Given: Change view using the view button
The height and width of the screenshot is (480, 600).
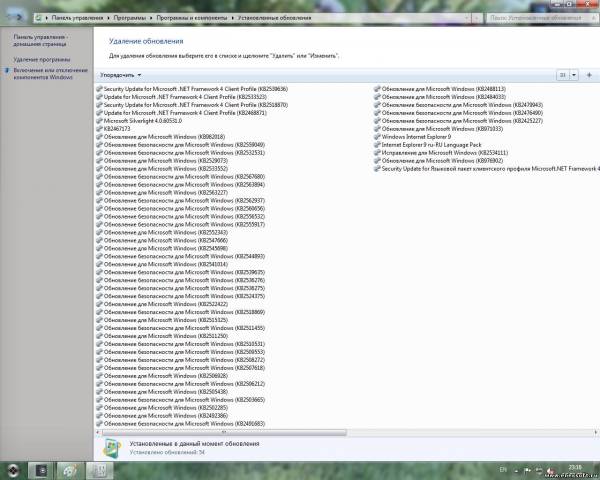Looking at the screenshot, I should 562,75.
